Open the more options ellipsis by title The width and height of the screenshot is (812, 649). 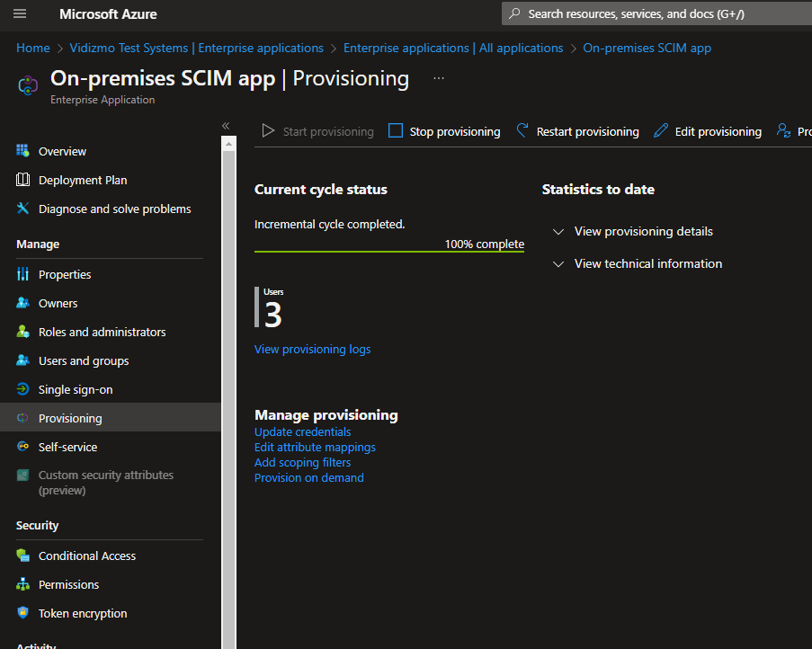click(x=439, y=78)
